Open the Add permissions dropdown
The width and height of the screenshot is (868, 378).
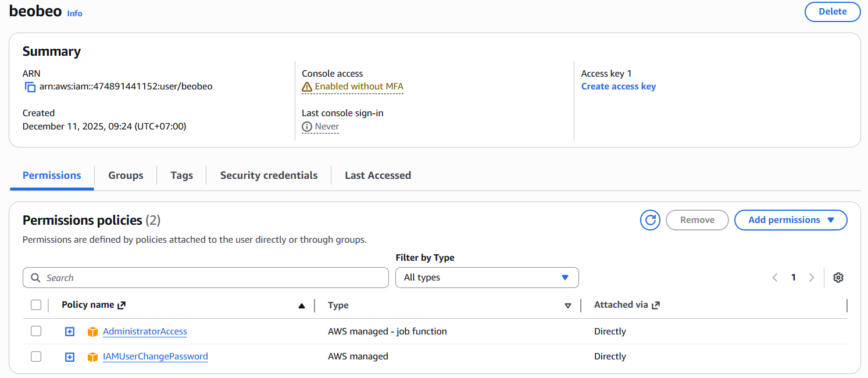pyautogui.click(x=791, y=220)
